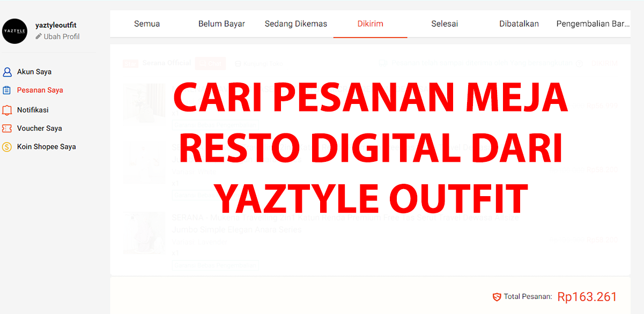The image size is (644, 314).
Task: Click the Koin Shopee coin icon
Action: tap(7, 147)
